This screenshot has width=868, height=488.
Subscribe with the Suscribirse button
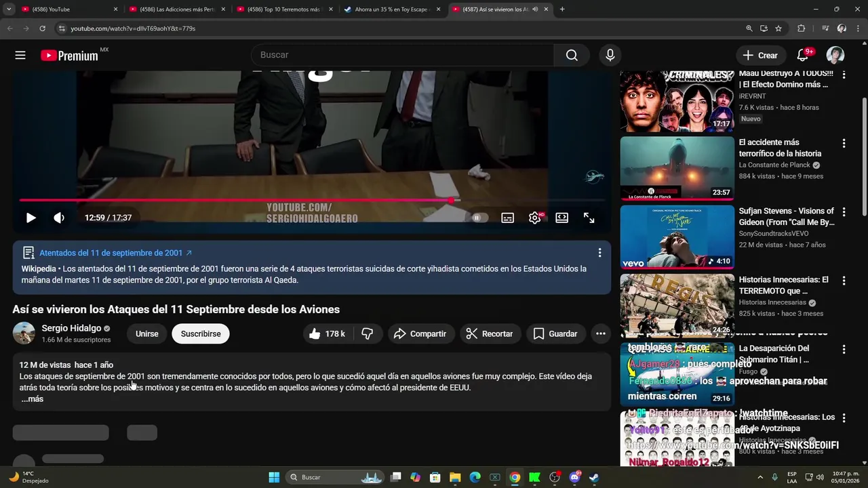[x=201, y=333]
